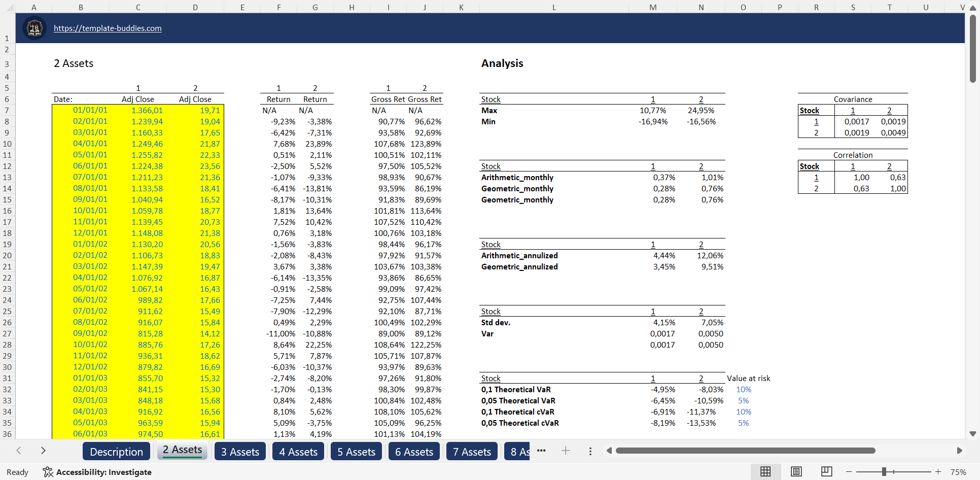Switch to the 4 Assets sheet tab

coord(298,452)
